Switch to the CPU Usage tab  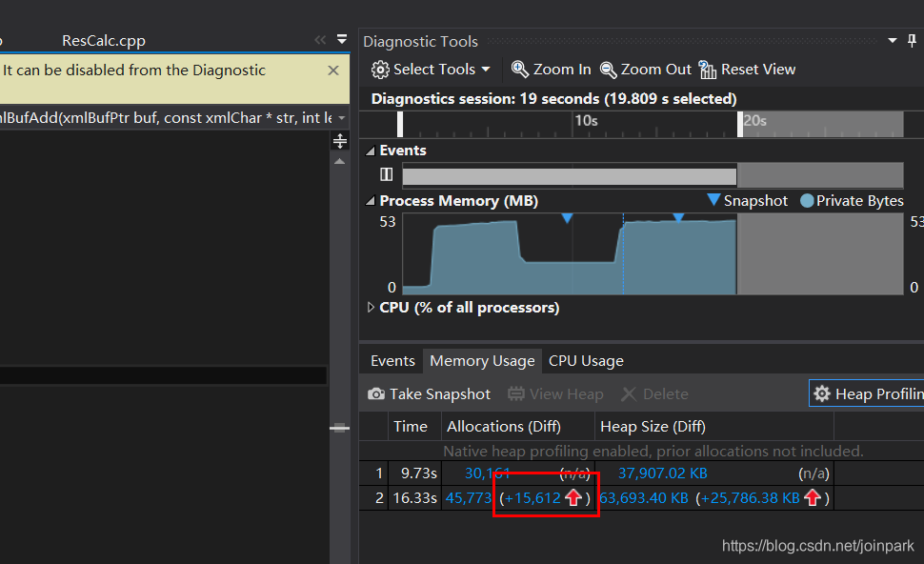[586, 361]
